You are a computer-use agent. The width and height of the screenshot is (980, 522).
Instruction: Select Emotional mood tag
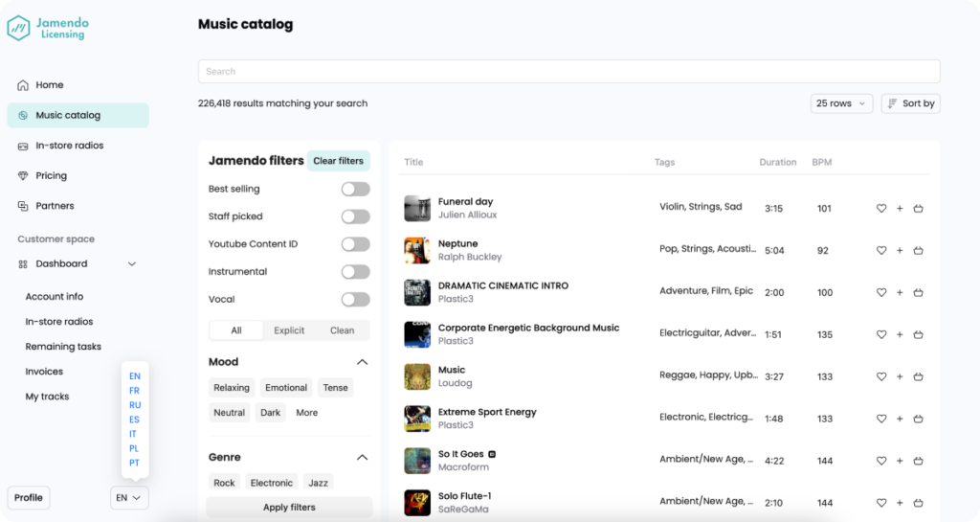[x=286, y=388]
